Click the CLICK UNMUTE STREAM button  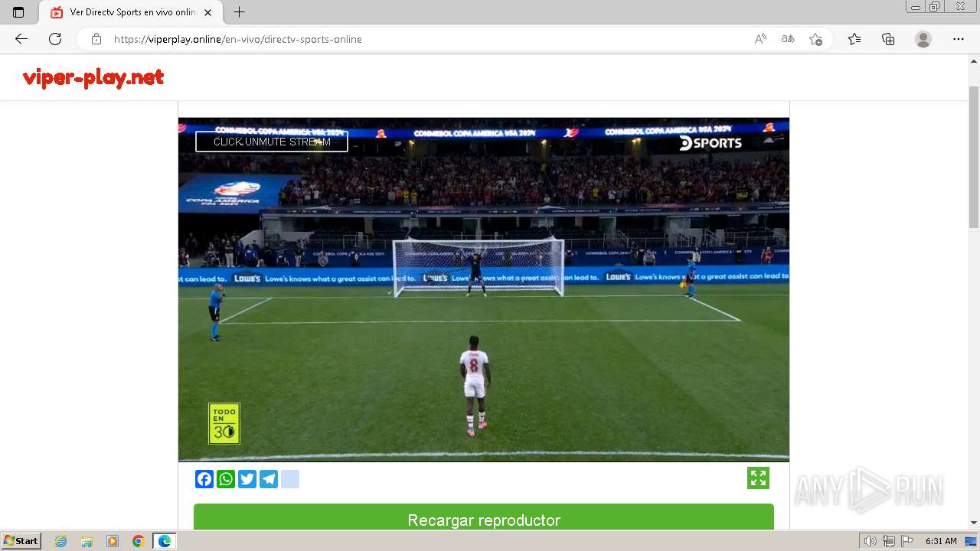pos(272,142)
